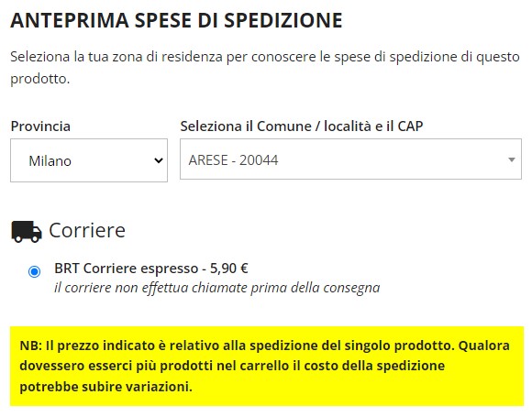The height and width of the screenshot is (417, 532).
Task: Click the 5,90 € shipping price text
Action: (229, 269)
